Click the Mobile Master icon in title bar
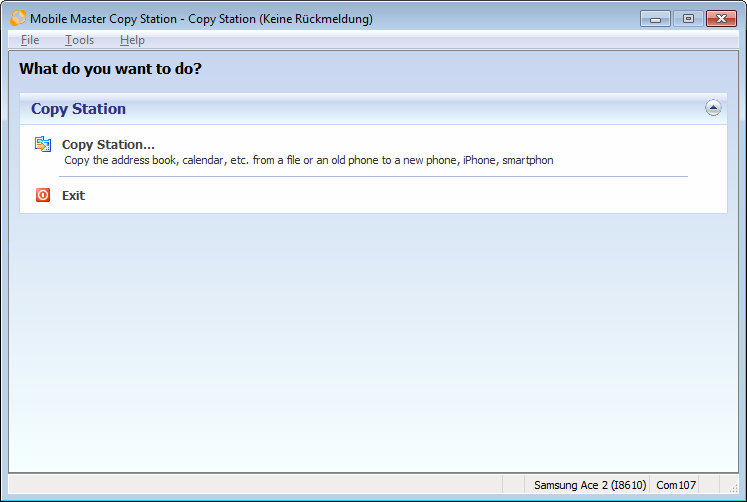Viewport: 747px width, 502px height. tap(18, 18)
